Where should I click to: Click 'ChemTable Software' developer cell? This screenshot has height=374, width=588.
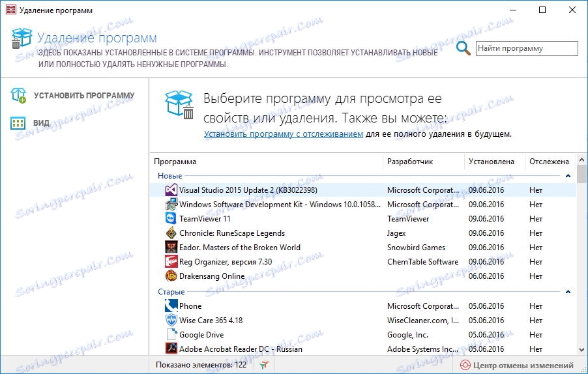(x=422, y=261)
